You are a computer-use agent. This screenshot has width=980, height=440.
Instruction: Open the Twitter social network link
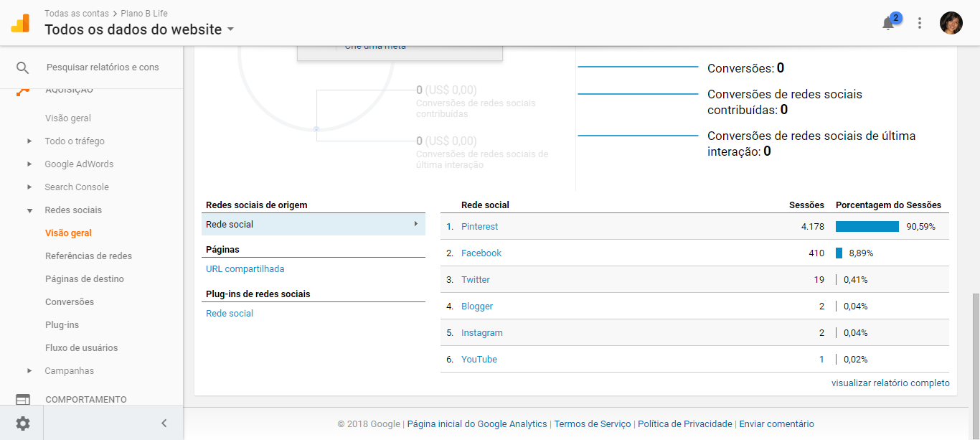(x=476, y=280)
